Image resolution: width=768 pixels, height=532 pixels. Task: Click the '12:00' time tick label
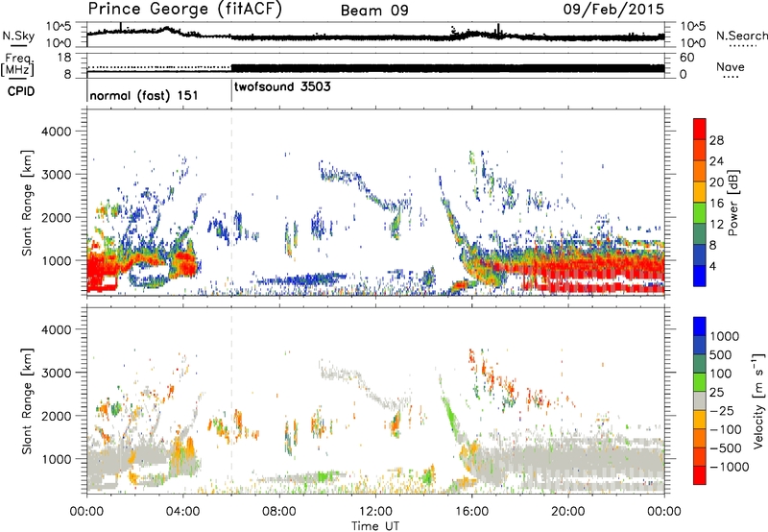(x=375, y=512)
